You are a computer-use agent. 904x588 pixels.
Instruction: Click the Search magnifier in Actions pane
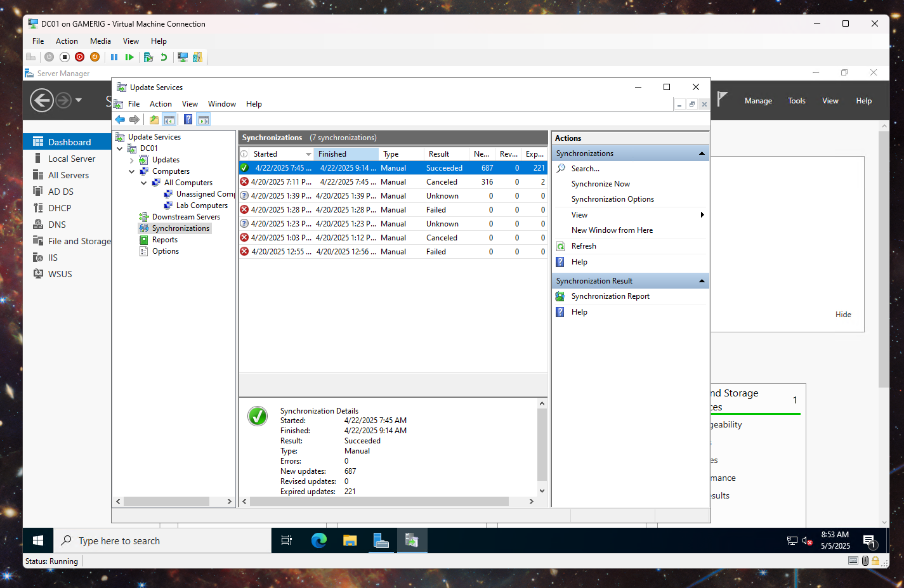[561, 169]
